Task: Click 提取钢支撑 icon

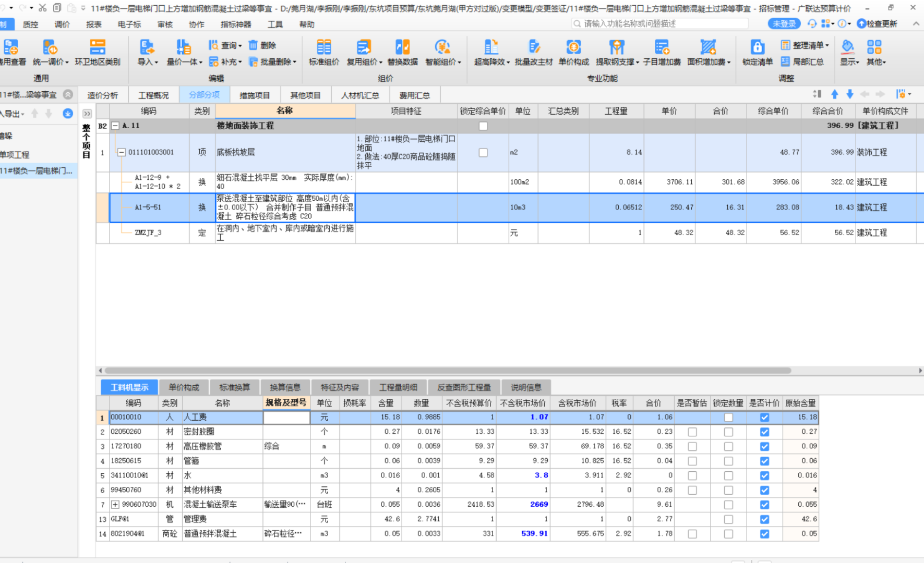Action: pos(617,47)
